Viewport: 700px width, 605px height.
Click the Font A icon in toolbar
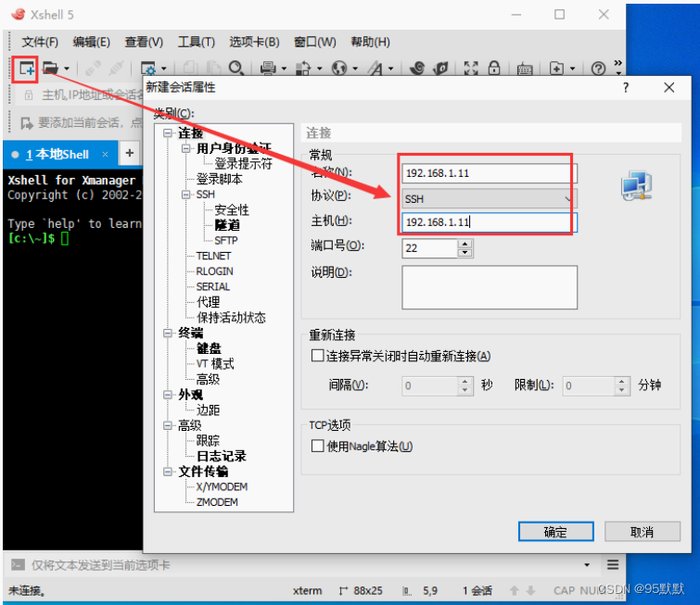click(x=375, y=69)
